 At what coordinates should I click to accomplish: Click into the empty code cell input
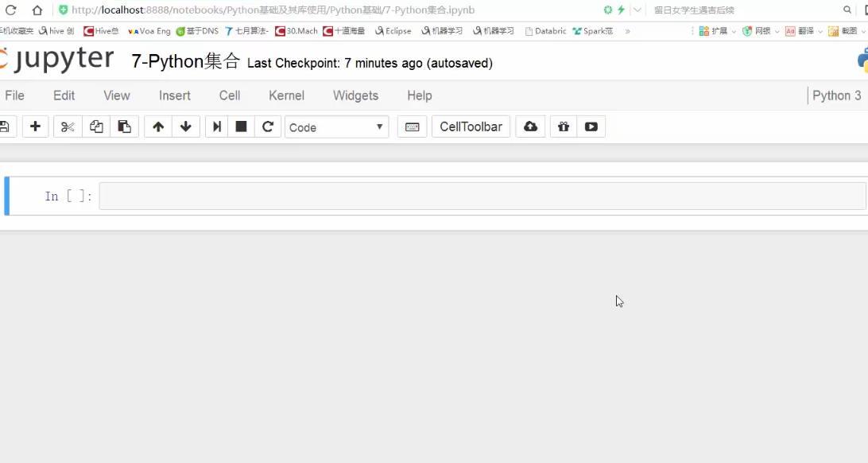click(x=482, y=196)
